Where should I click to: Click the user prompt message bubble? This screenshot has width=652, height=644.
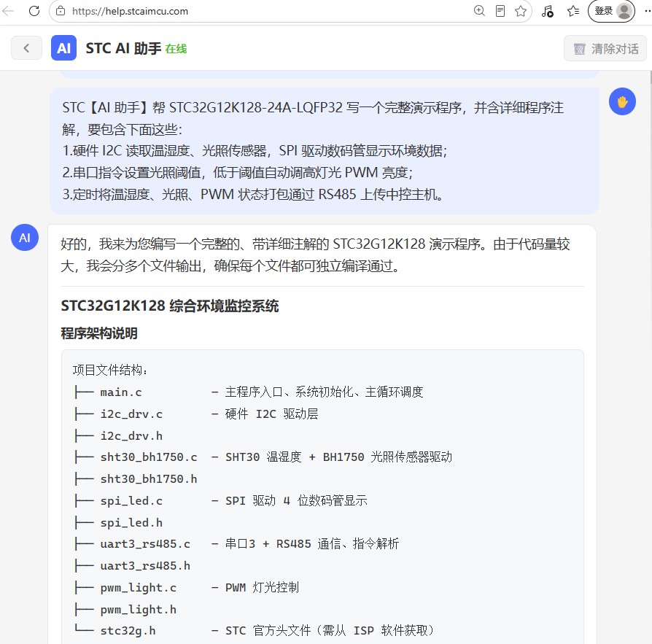(325, 151)
